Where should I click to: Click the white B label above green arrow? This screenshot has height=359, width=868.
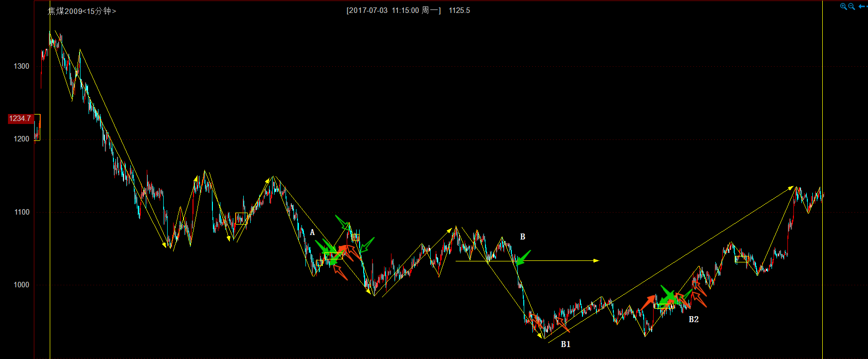(x=522, y=237)
